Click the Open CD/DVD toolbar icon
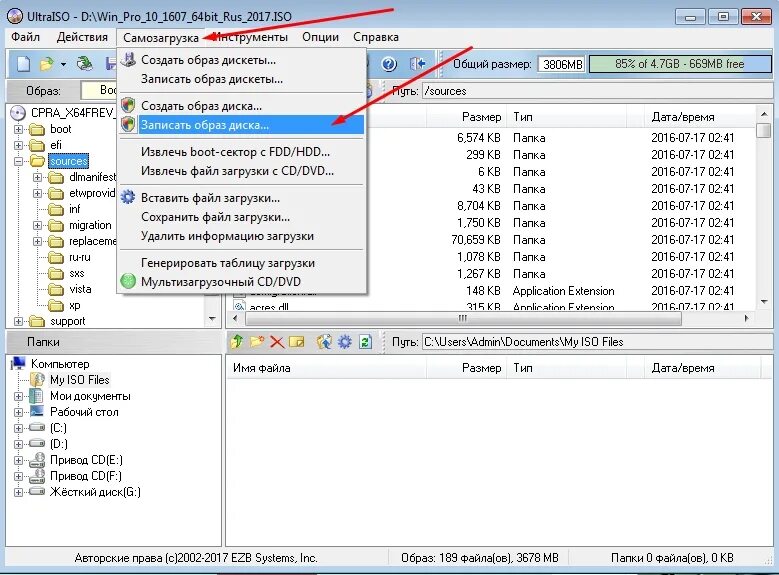Viewport: 779px width, 575px height. point(84,64)
